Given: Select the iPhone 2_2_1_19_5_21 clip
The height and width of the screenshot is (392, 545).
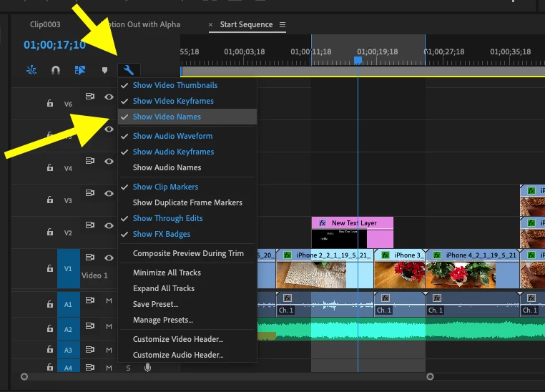Looking at the screenshot, I should click(325, 269).
